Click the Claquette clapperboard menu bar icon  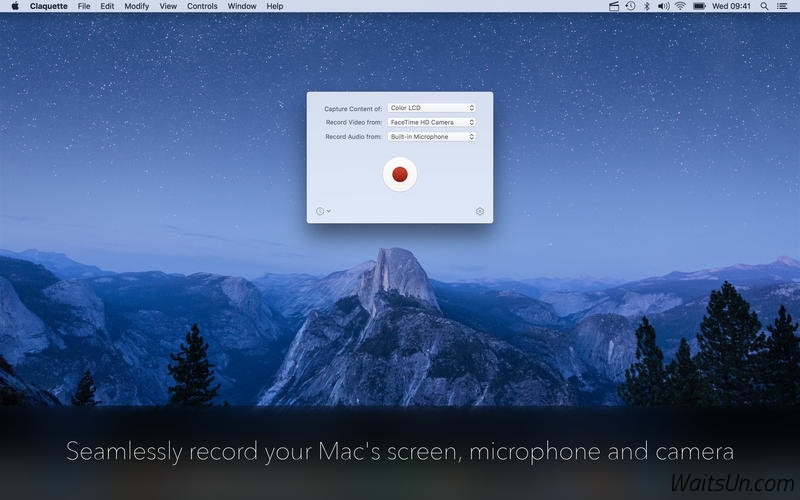(613, 6)
